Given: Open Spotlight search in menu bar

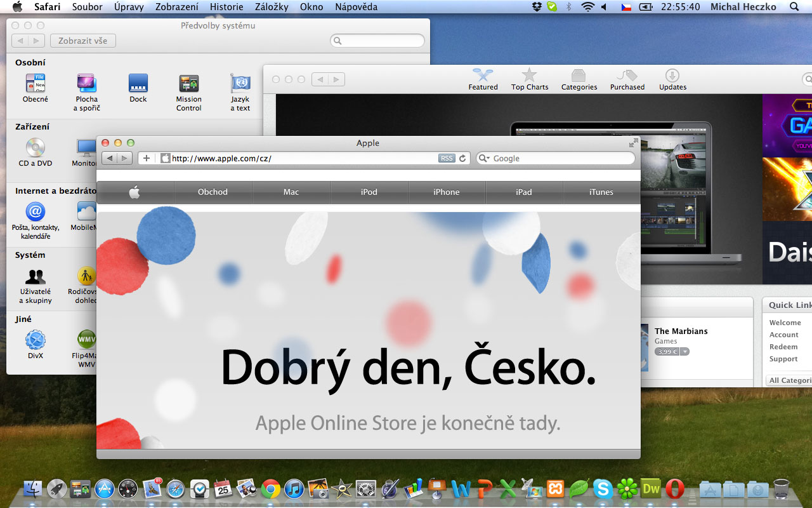Looking at the screenshot, I should pos(794,7).
